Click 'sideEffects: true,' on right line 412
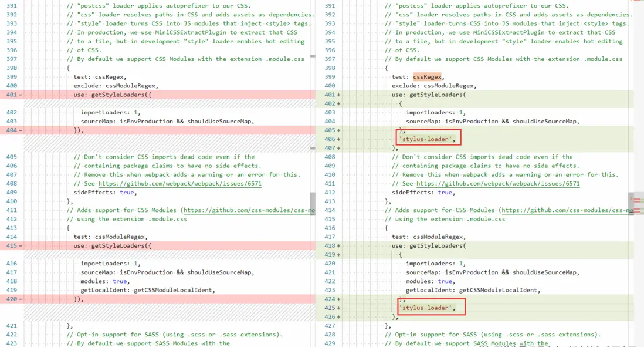The image size is (644, 347). point(423,193)
